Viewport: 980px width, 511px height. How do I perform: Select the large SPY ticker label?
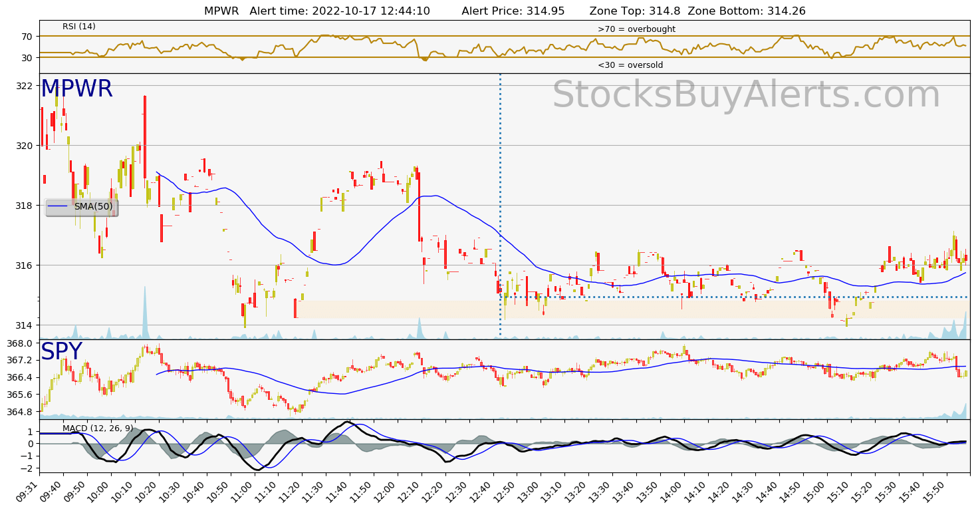tap(61, 352)
